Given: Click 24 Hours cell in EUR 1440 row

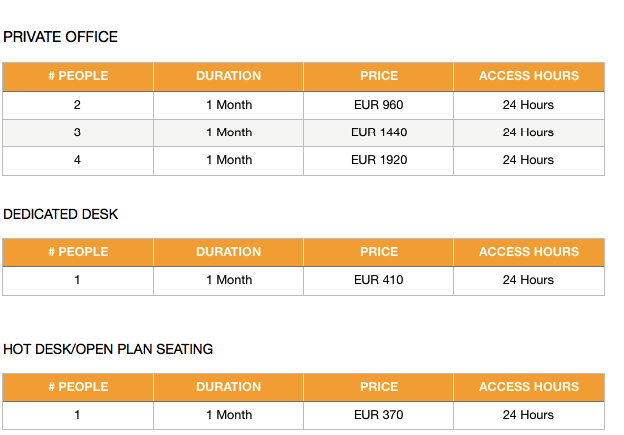Looking at the screenshot, I should tap(528, 133).
